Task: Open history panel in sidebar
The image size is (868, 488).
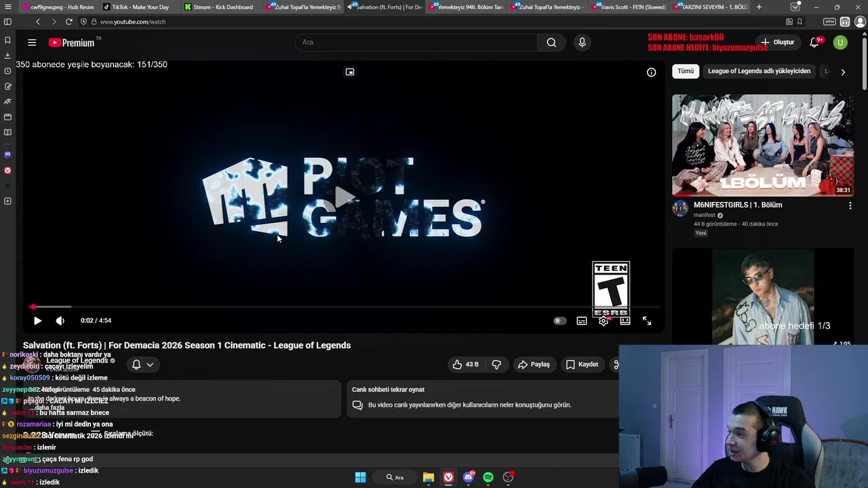Action: [x=7, y=71]
